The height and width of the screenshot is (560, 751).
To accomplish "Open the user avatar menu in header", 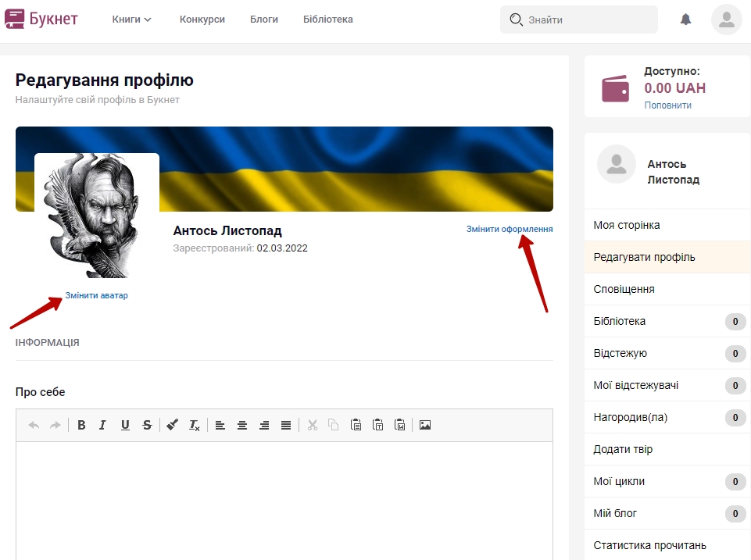I will (x=726, y=20).
